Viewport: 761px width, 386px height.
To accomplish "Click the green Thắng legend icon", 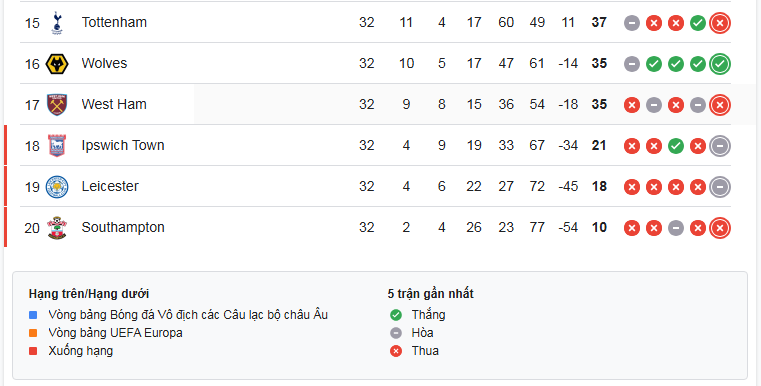I will click(x=396, y=315).
